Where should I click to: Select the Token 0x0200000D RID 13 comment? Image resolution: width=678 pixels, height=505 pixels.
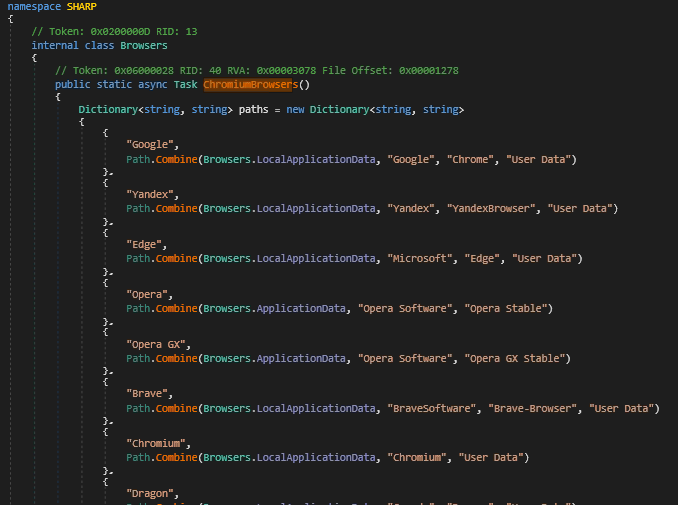pos(114,32)
